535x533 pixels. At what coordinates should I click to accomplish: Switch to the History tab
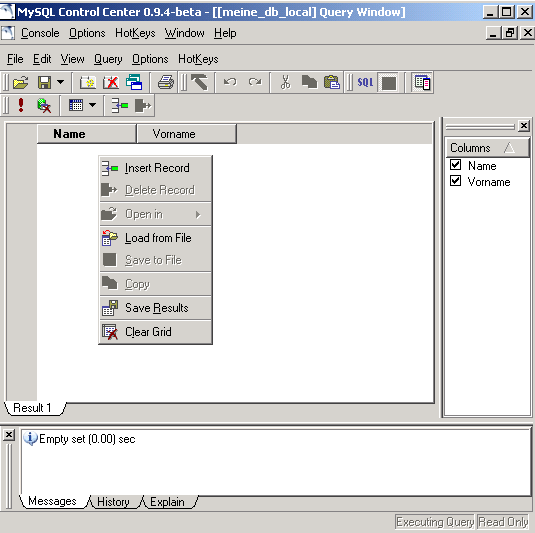(x=113, y=502)
